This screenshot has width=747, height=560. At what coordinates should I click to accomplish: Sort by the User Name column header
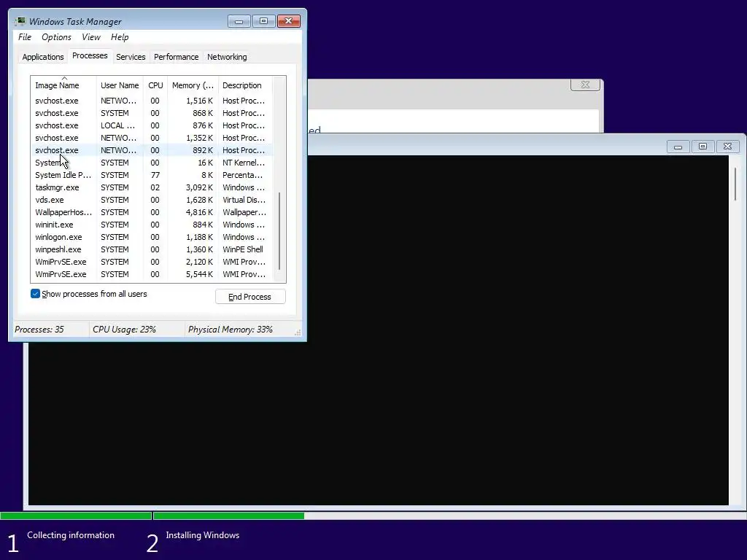(x=120, y=85)
